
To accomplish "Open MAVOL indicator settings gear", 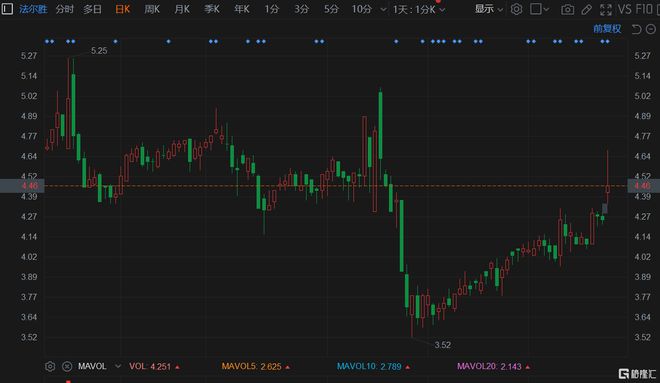I will point(50,367).
